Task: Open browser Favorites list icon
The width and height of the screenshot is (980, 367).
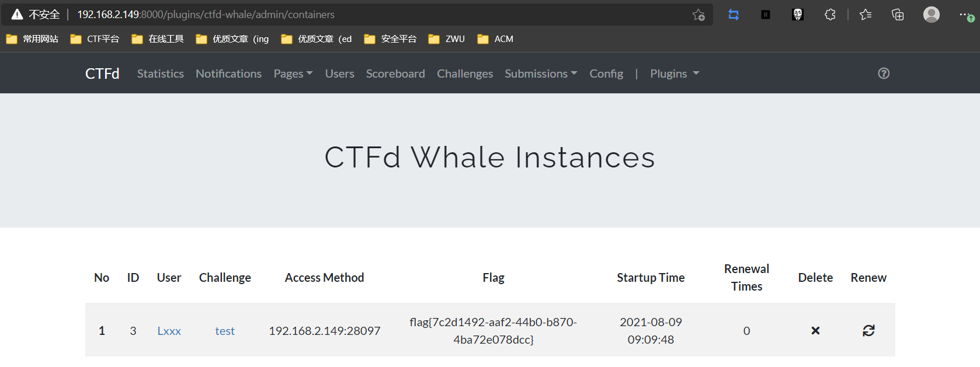Action: point(866,15)
